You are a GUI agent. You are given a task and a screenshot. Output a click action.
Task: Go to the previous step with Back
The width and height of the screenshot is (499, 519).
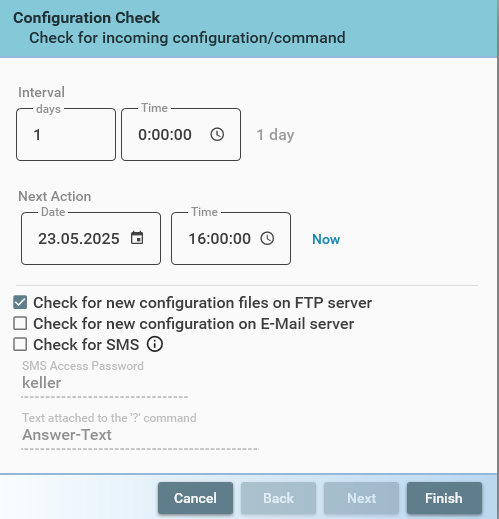pos(278,498)
